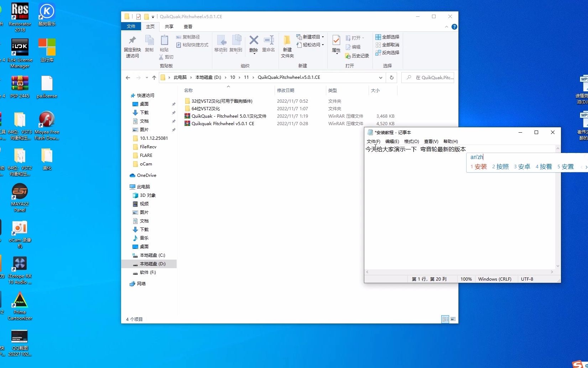Click the red Delete icon
The image size is (588, 368).
[x=254, y=44]
